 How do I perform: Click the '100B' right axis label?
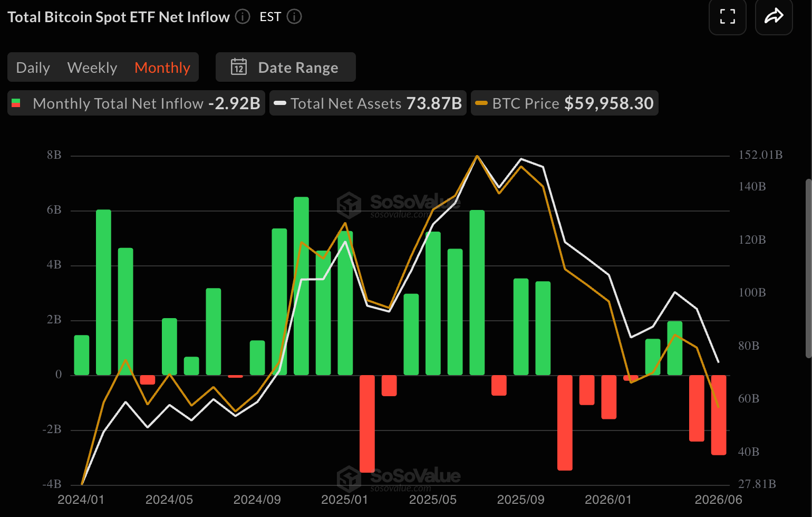click(752, 293)
